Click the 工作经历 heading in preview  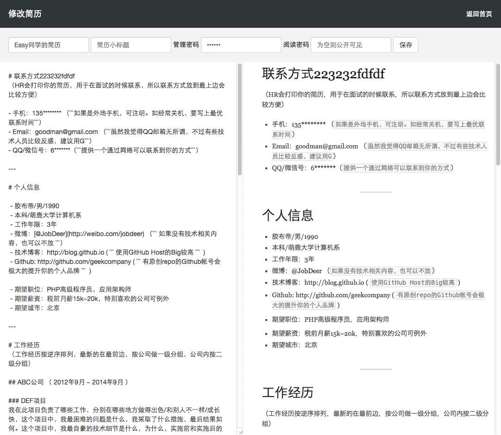[288, 392]
